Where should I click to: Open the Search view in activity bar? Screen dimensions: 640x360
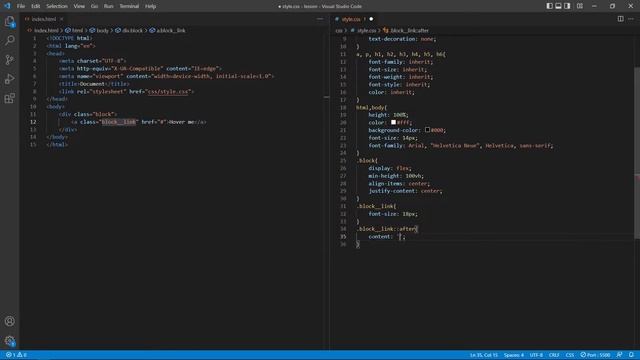point(9,40)
